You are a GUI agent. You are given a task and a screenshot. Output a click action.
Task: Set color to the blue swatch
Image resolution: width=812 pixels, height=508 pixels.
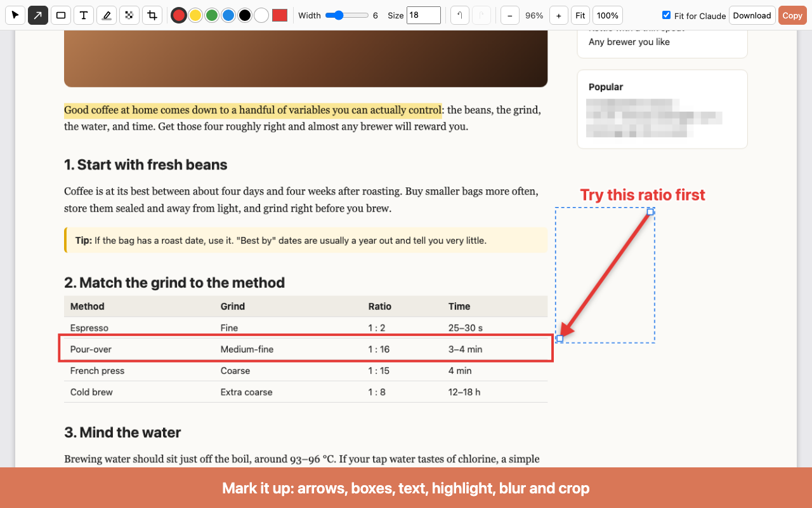228,15
